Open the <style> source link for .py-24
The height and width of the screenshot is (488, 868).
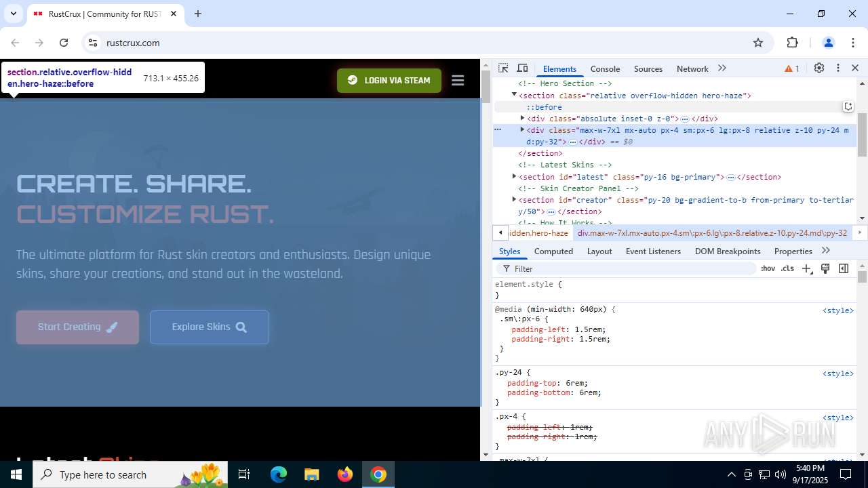pyautogui.click(x=838, y=373)
